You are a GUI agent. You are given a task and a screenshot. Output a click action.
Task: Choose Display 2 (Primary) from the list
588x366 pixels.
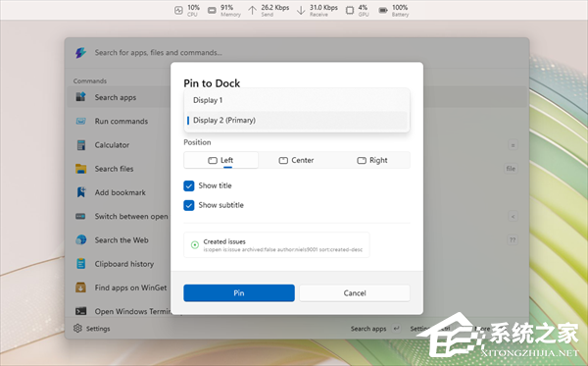pyautogui.click(x=297, y=120)
